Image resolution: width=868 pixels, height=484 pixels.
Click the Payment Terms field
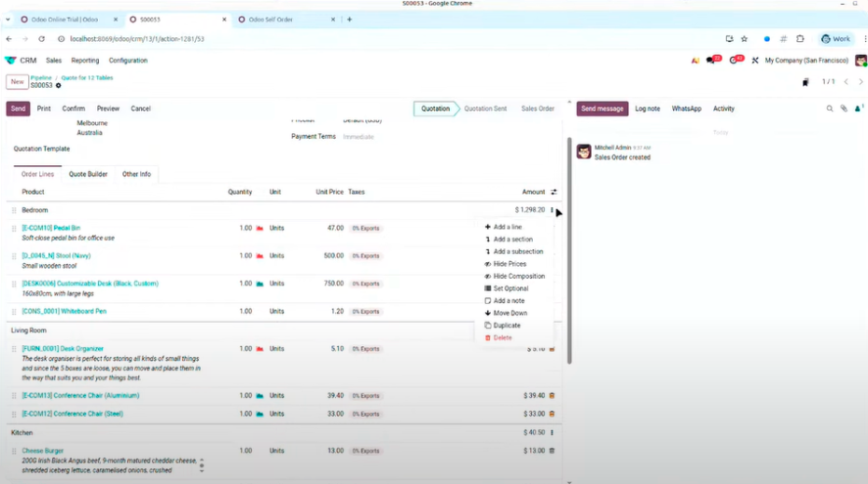(358, 137)
